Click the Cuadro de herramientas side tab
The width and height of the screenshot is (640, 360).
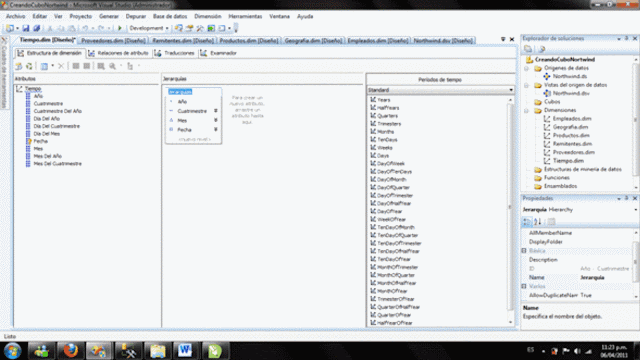(4, 73)
